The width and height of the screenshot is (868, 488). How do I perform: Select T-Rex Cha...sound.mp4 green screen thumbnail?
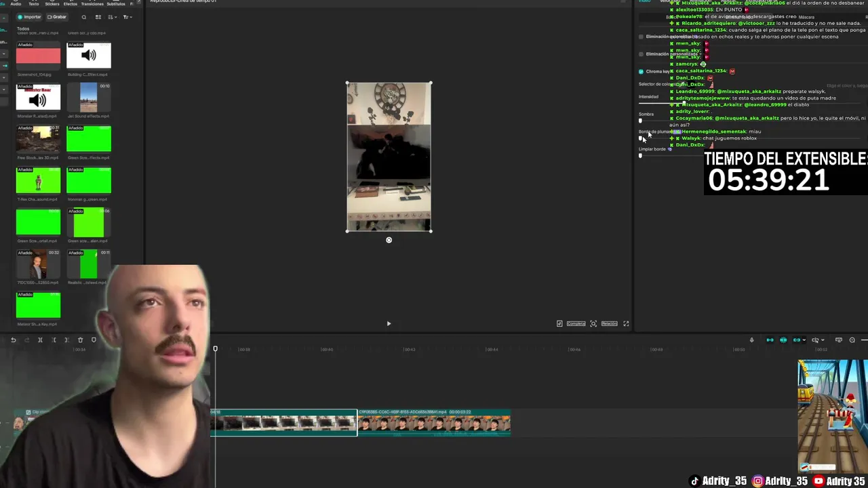38,181
